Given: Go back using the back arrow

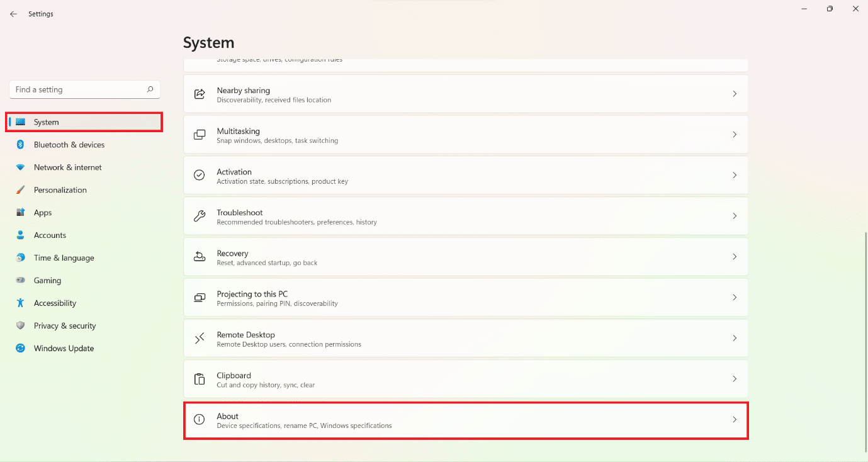Looking at the screenshot, I should (13, 14).
